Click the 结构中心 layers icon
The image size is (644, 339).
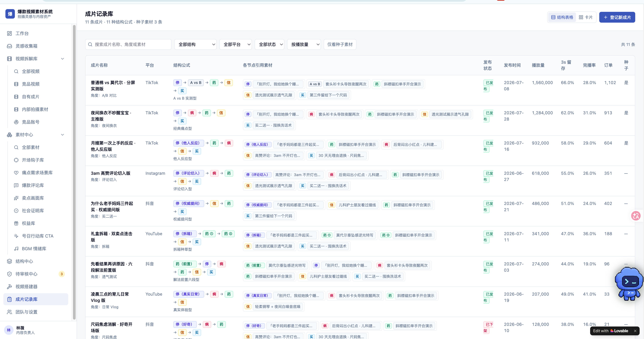click(x=9, y=261)
